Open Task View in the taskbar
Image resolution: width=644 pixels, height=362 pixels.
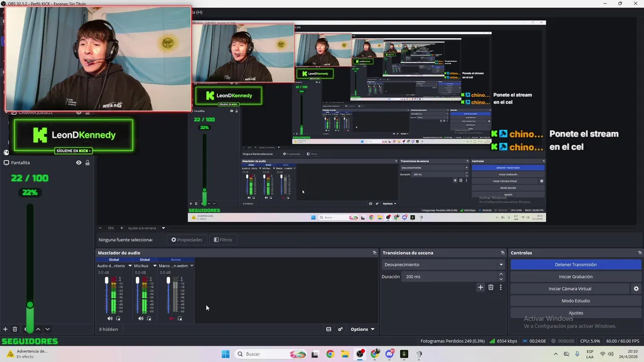[x=315, y=354]
